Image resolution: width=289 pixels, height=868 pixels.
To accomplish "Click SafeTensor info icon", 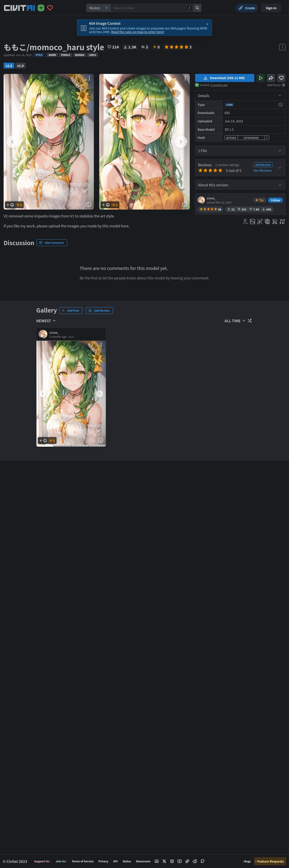I will point(284,85).
